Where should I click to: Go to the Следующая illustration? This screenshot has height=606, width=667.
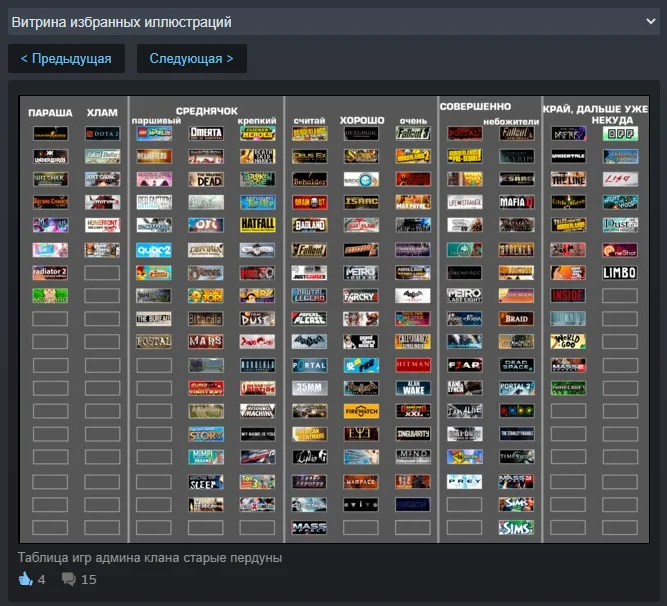pyautogui.click(x=191, y=58)
